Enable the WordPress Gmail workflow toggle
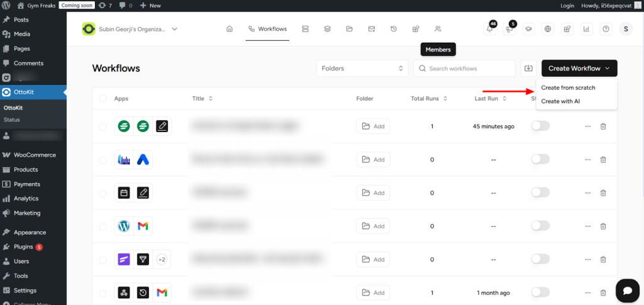The image size is (644, 305). [x=540, y=226]
